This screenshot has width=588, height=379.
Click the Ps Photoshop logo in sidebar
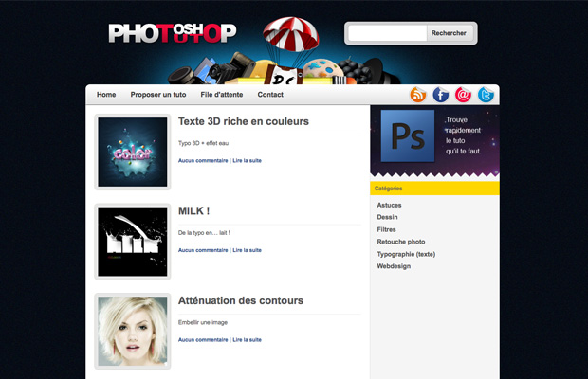408,135
